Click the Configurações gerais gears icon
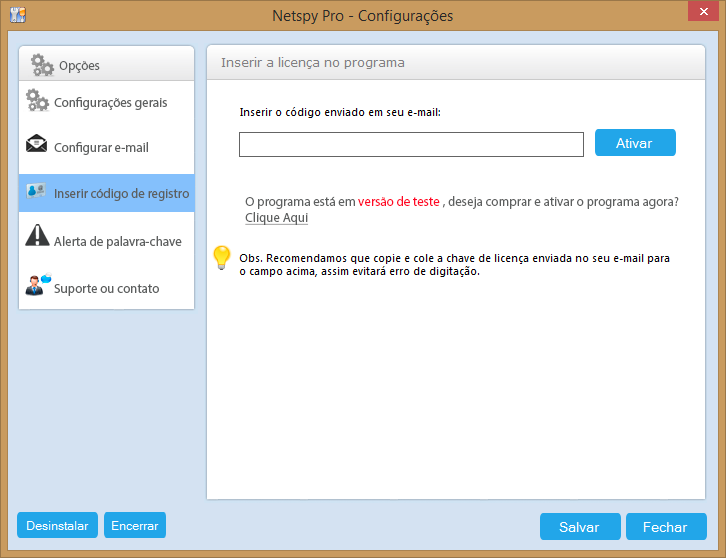Viewport: 726px width, 558px height. pyautogui.click(x=37, y=100)
